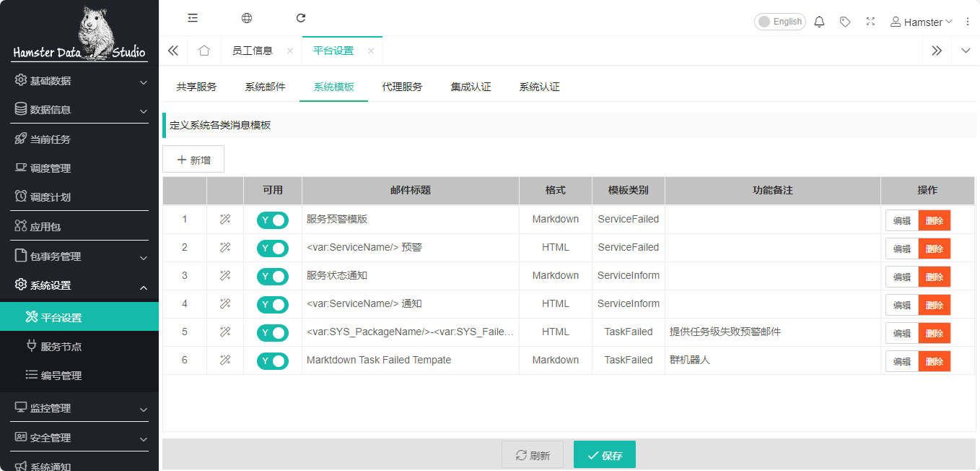Expand 监控管理 sidebar menu
This screenshot has height=471, width=980.
coord(79,408)
